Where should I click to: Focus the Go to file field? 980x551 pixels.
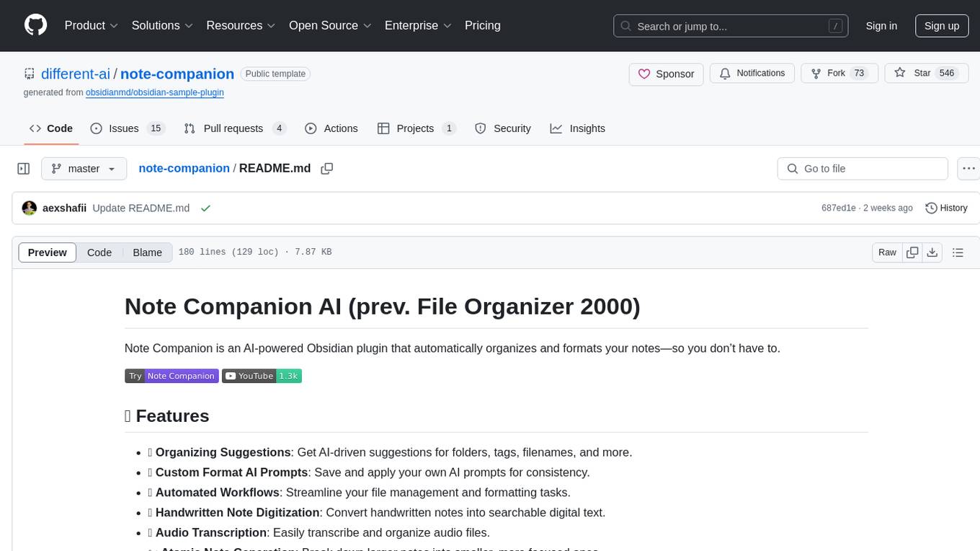coord(863,169)
